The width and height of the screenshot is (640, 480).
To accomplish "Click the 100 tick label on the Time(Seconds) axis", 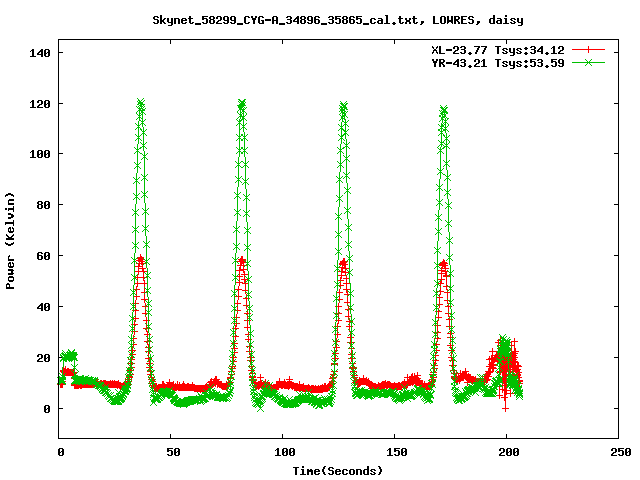I will click(284, 452).
